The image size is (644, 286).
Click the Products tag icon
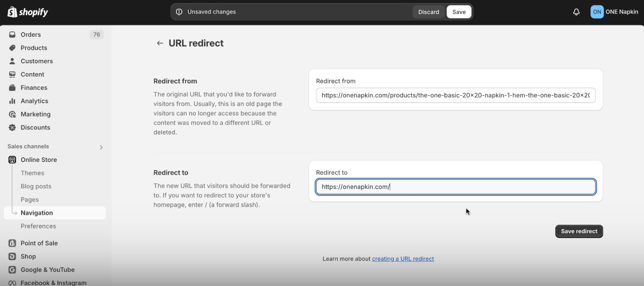[12, 48]
